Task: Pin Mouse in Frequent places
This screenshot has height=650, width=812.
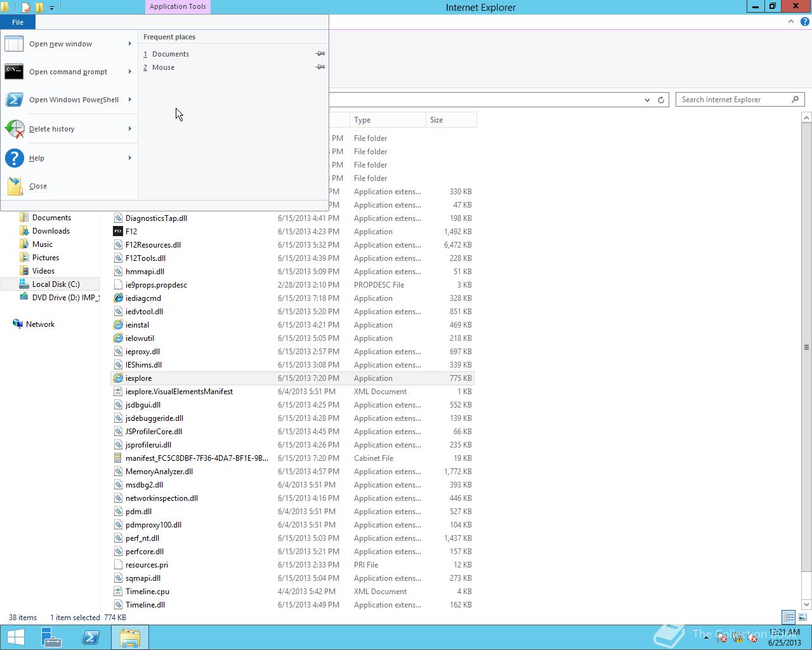Action: [320, 67]
